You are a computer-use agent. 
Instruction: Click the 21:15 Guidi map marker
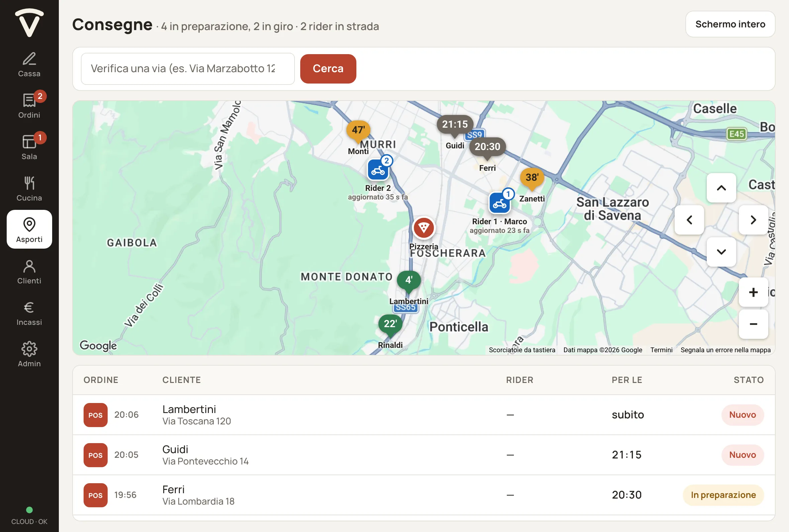[455, 125]
